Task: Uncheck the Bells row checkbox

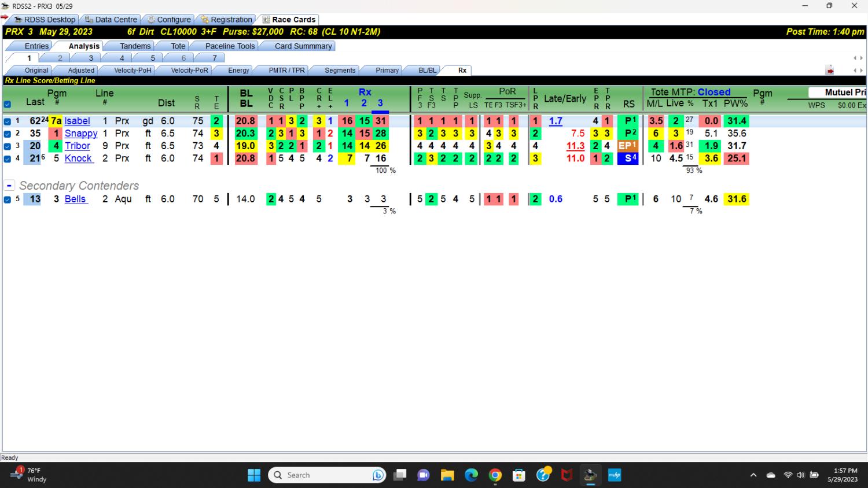Action: pos(7,199)
